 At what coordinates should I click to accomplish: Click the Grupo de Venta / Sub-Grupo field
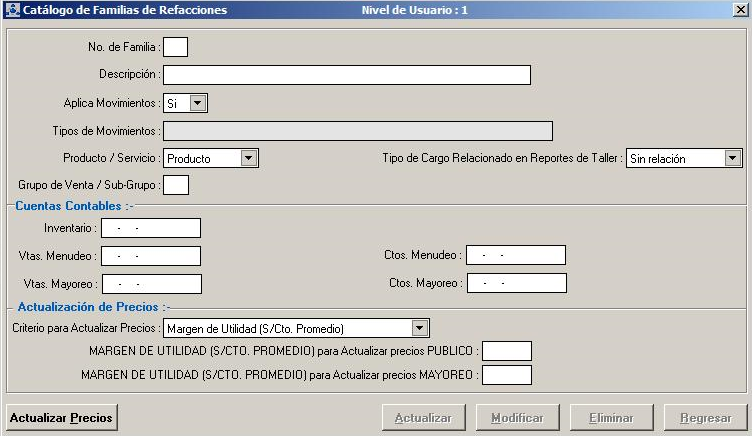coord(175,185)
